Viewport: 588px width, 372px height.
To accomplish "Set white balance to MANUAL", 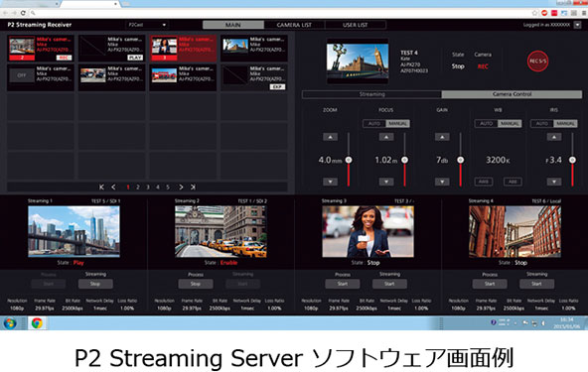I will pos(510,124).
